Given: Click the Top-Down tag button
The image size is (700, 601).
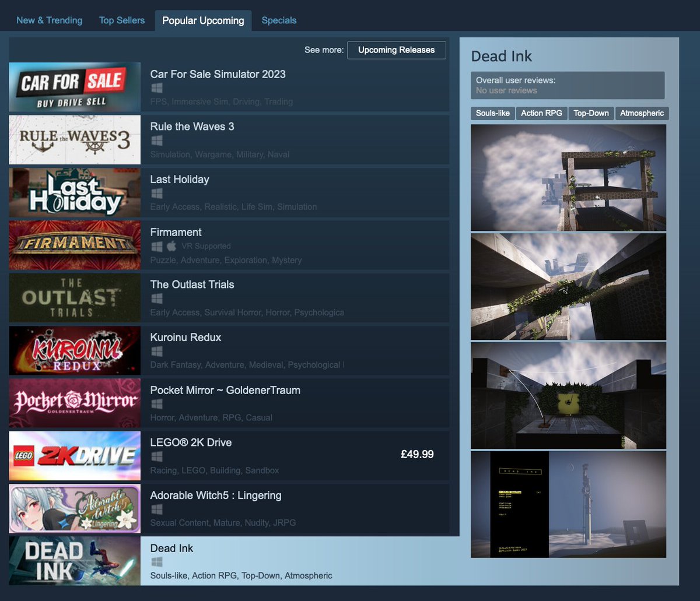Looking at the screenshot, I should (x=591, y=113).
